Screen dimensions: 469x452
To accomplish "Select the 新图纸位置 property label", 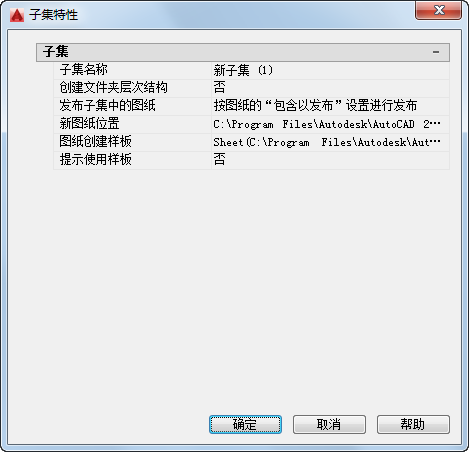I will point(89,124).
